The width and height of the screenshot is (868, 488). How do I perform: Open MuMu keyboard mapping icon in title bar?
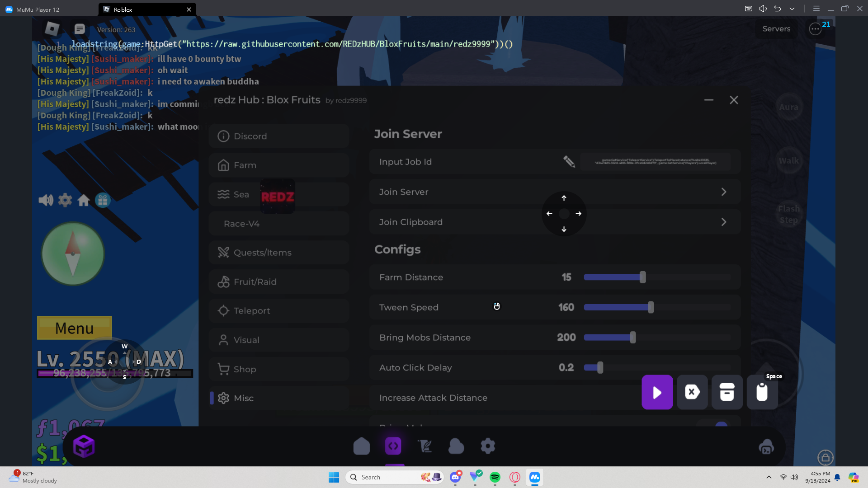click(749, 9)
